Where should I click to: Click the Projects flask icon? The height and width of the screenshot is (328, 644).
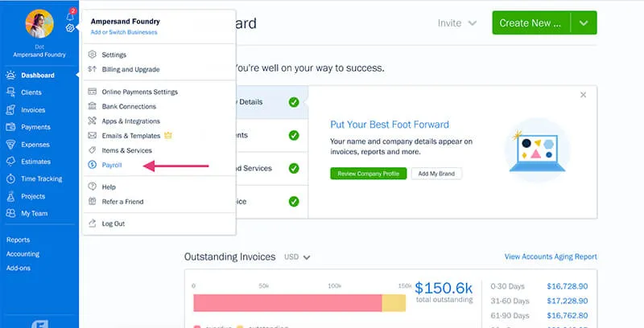(10, 196)
